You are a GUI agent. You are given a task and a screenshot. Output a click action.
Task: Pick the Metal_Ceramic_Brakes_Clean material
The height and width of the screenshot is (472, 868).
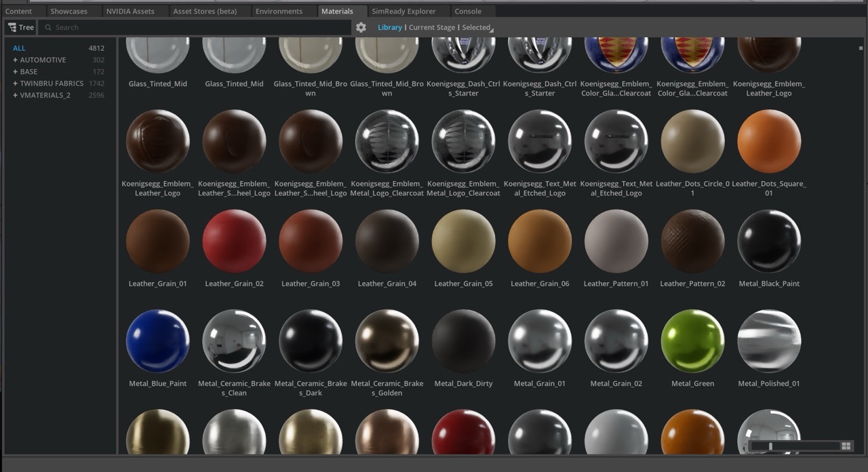pos(234,341)
